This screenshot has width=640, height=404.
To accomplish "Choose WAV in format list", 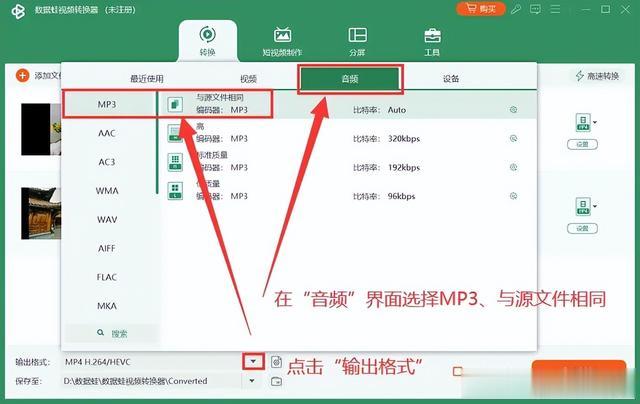I will click(107, 220).
